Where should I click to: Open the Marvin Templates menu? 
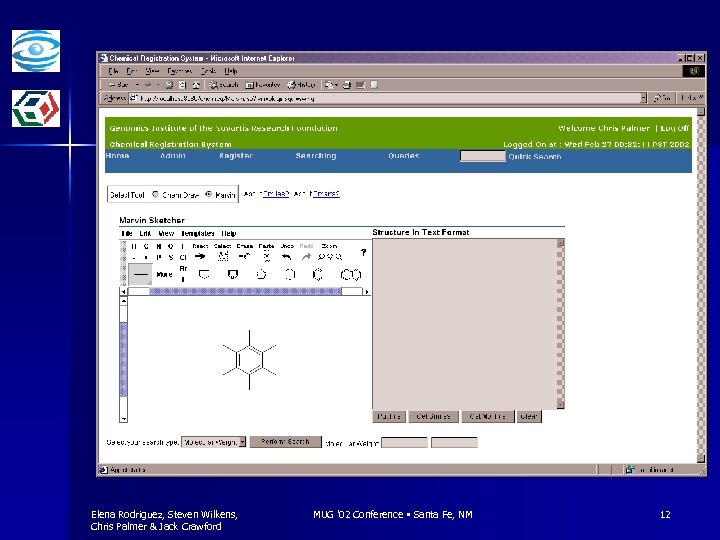pos(198,233)
